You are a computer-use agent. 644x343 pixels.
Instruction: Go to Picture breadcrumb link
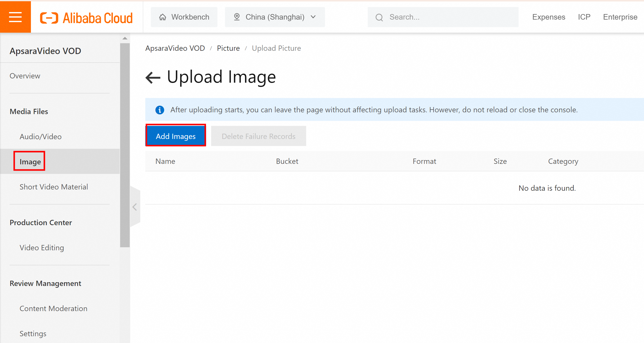[228, 48]
